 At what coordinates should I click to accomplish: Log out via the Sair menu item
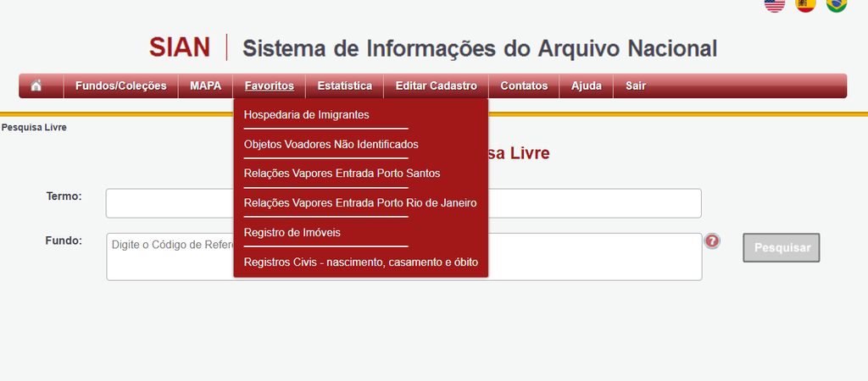coord(636,86)
